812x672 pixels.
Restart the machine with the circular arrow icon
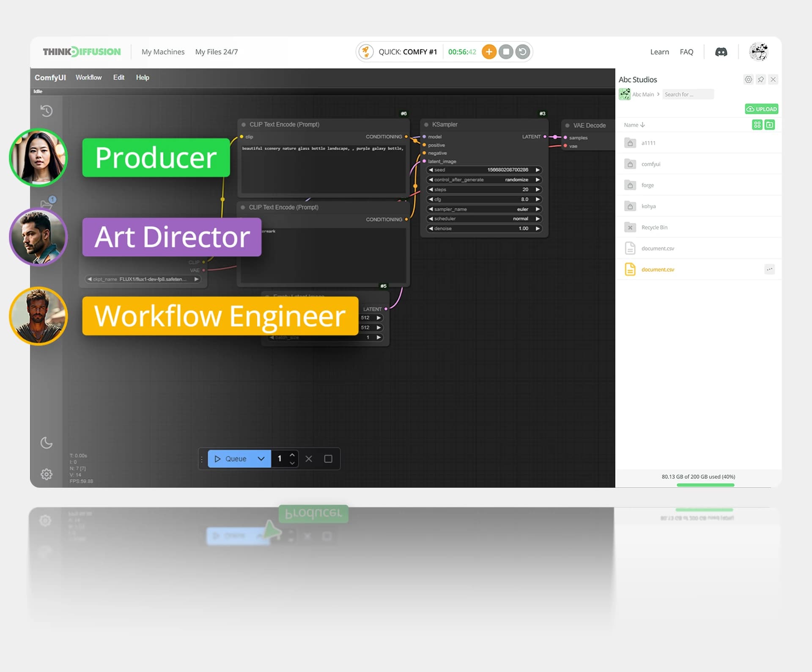[523, 52]
